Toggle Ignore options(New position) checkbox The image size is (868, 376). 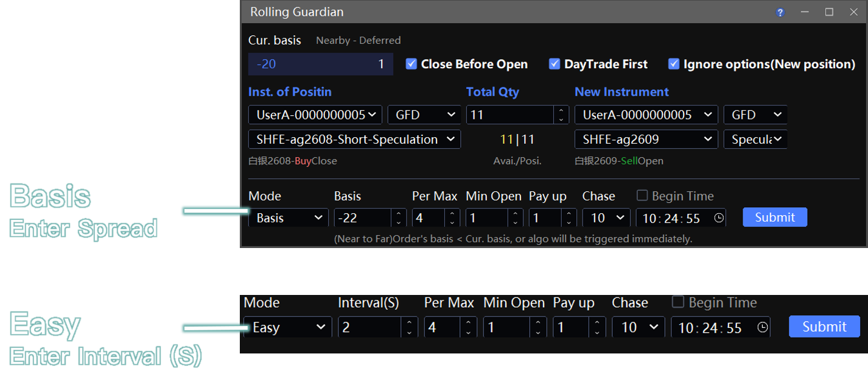673,63
